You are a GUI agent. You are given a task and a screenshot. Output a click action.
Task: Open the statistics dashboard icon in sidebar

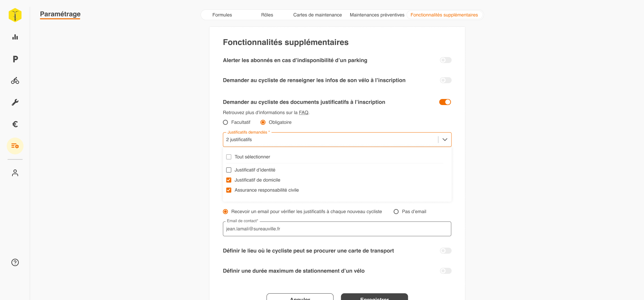15,37
